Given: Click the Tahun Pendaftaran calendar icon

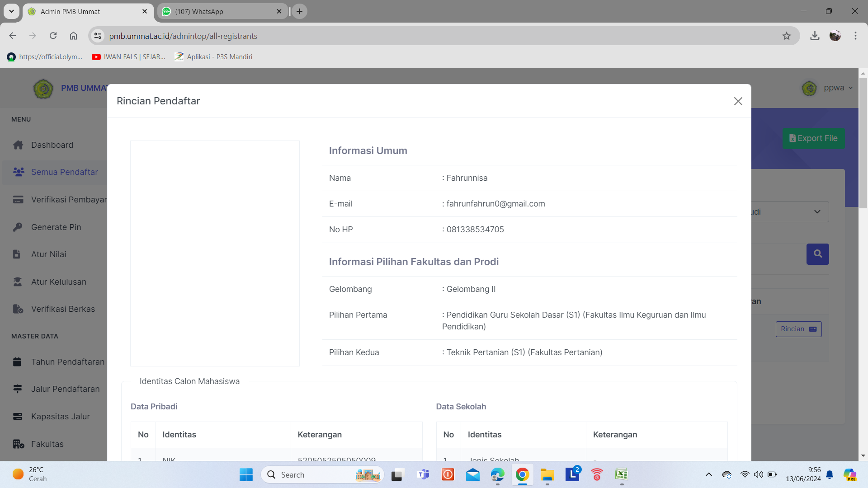Looking at the screenshot, I should (18, 362).
